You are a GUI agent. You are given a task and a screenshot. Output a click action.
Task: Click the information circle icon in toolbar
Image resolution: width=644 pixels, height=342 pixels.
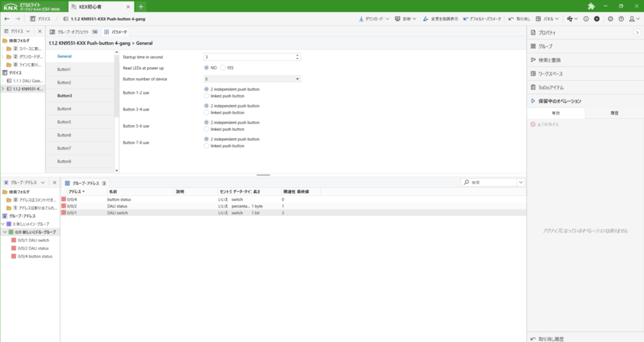click(586, 19)
